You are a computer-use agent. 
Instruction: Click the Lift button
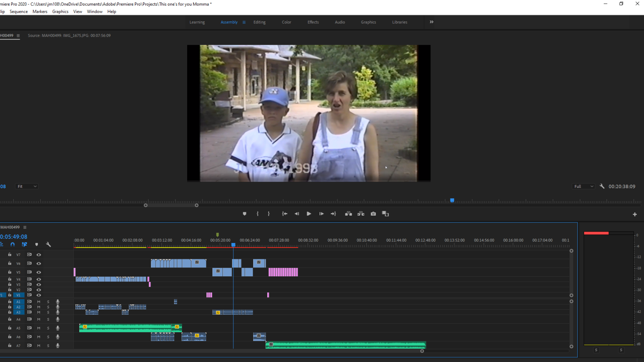coord(349,214)
